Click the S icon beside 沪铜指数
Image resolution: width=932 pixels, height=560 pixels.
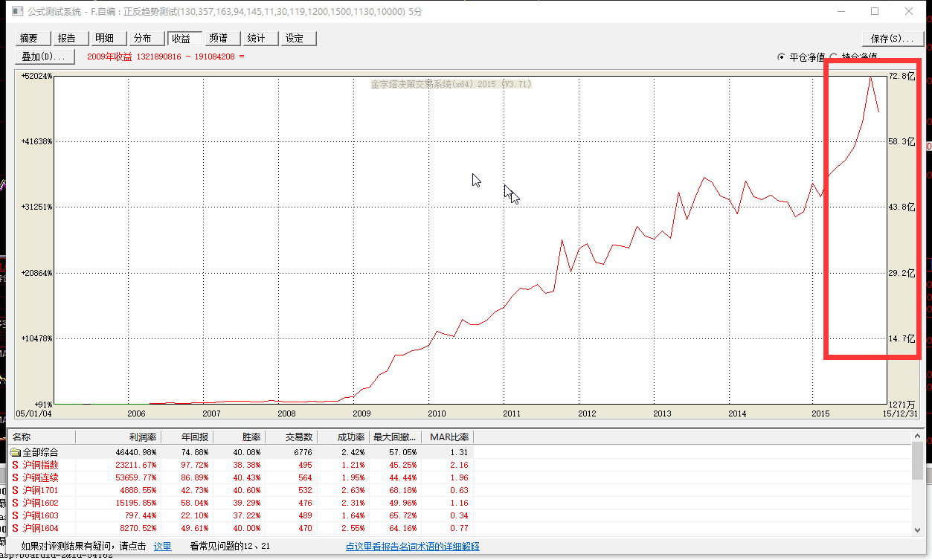pos(15,465)
